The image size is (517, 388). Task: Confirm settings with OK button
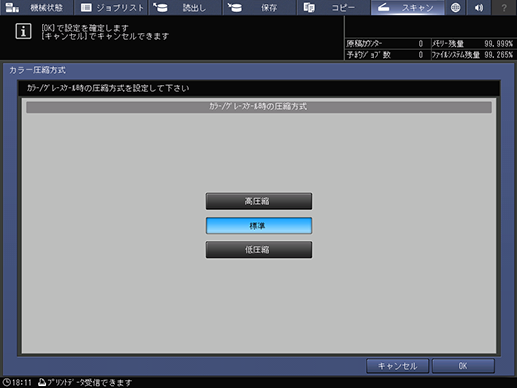[463, 366]
